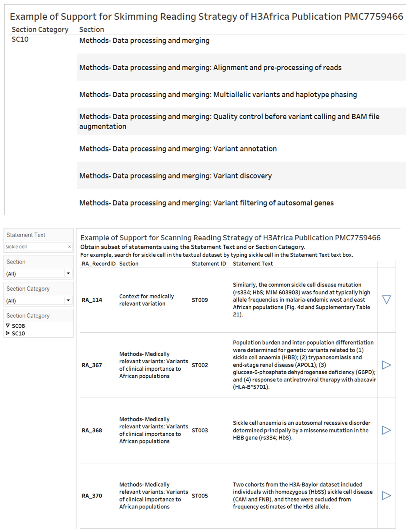The height and width of the screenshot is (532, 409).
Task: Select Multiallelic variants and haplotype phasing row
Action: tap(218, 94)
